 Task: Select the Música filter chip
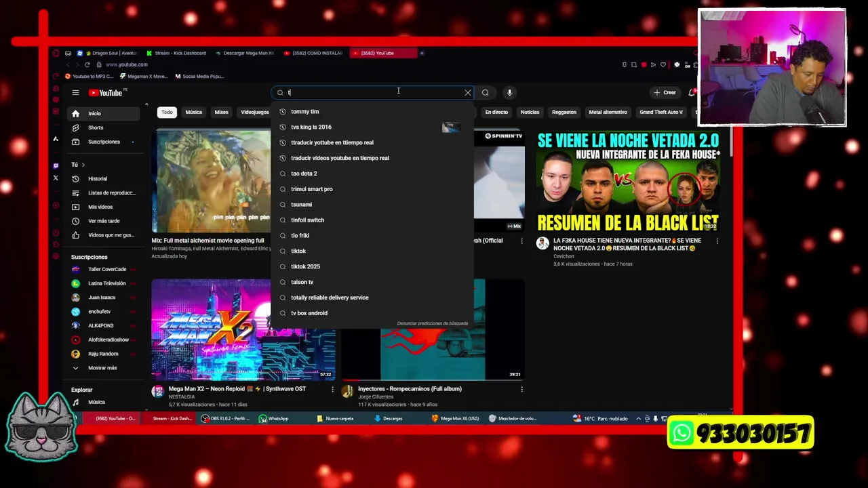[x=194, y=112]
